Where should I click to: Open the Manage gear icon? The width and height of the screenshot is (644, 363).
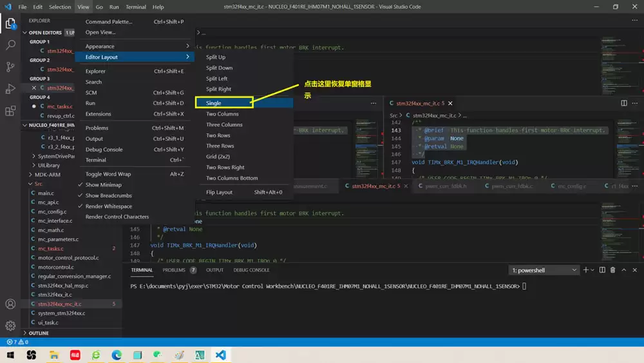(x=10, y=326)
